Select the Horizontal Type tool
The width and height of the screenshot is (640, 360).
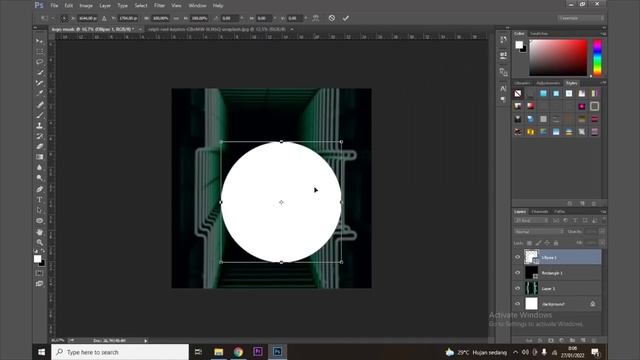pos(39,200)
